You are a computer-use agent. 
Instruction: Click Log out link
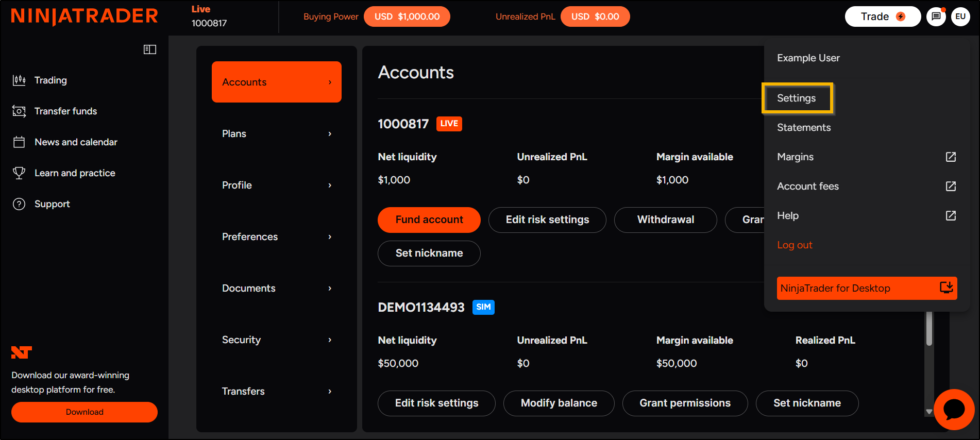coord(795,245)
